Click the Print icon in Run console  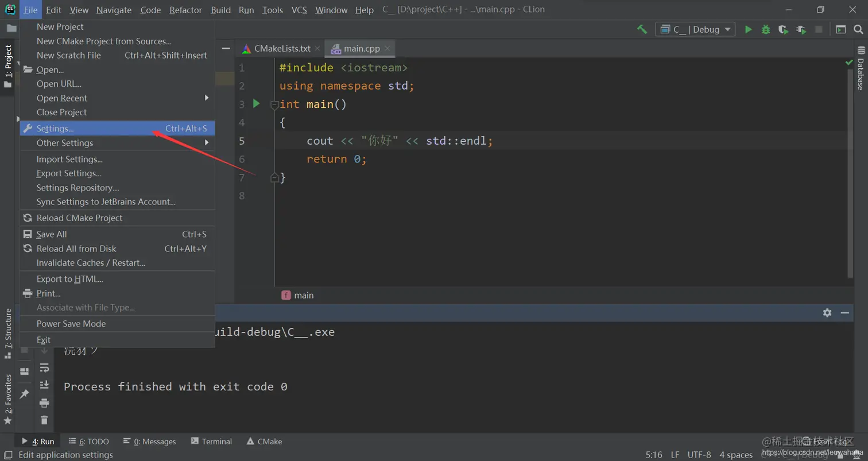point(44,402)
